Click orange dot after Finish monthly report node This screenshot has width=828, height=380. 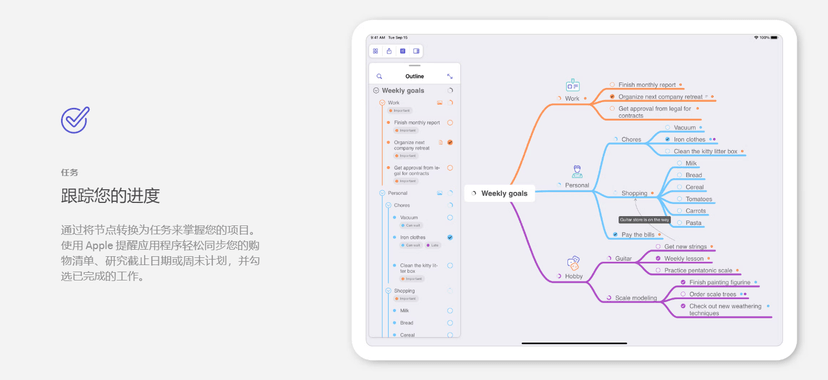coord(681,85)
